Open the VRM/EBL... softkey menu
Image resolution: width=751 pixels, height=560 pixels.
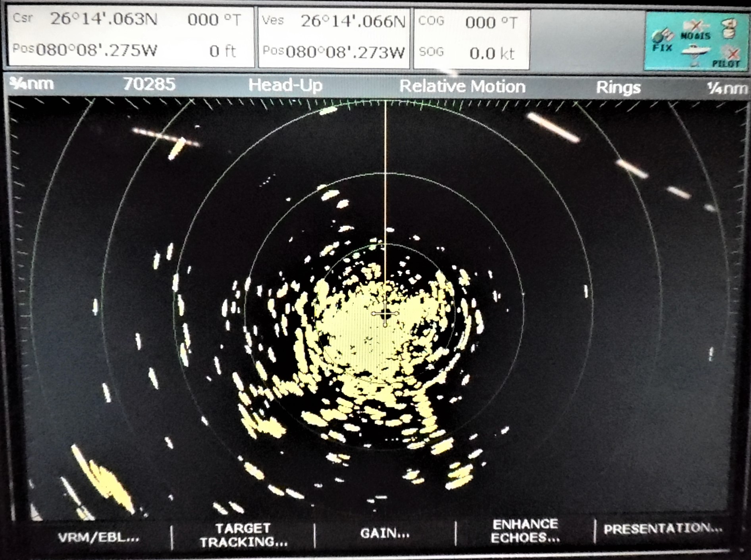point(98,538)
